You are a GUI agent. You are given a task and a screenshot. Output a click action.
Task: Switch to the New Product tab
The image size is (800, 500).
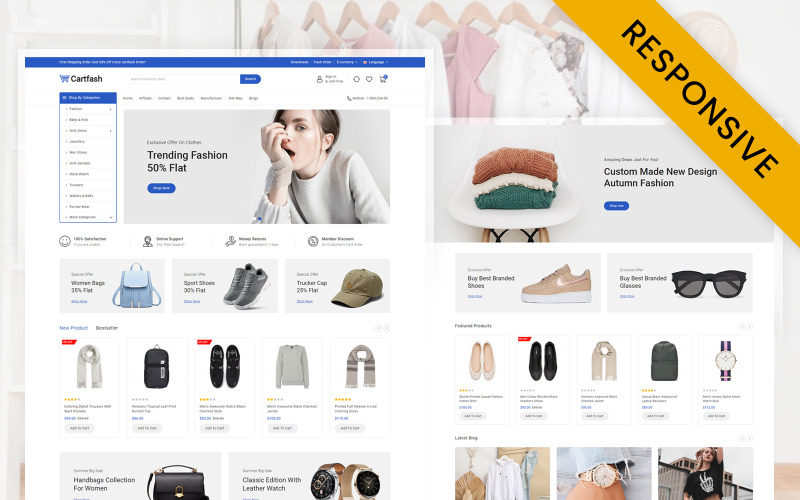(x=73, y=328)
